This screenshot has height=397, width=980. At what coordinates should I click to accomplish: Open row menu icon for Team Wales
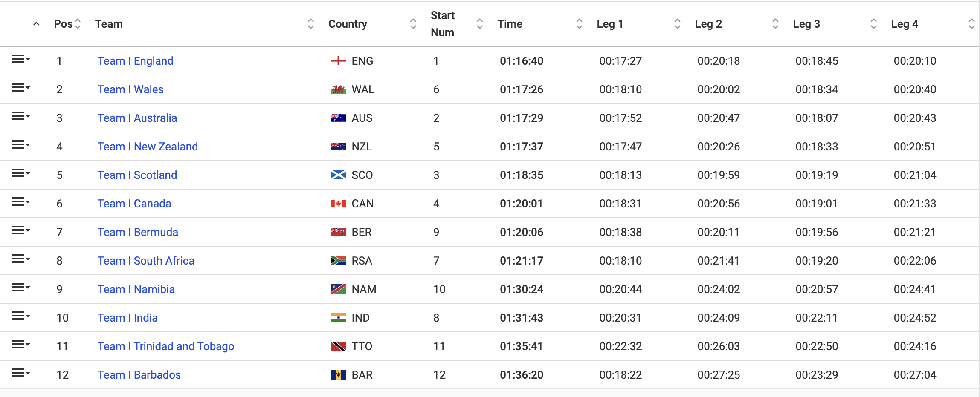[20, 88]
